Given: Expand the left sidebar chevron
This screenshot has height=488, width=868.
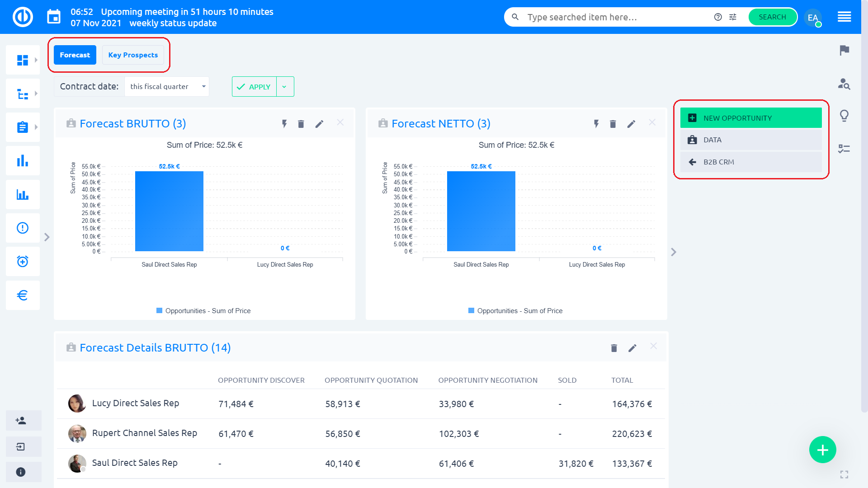Looking at the screenshot, I should pyautogui.click(x=47, y=237).
